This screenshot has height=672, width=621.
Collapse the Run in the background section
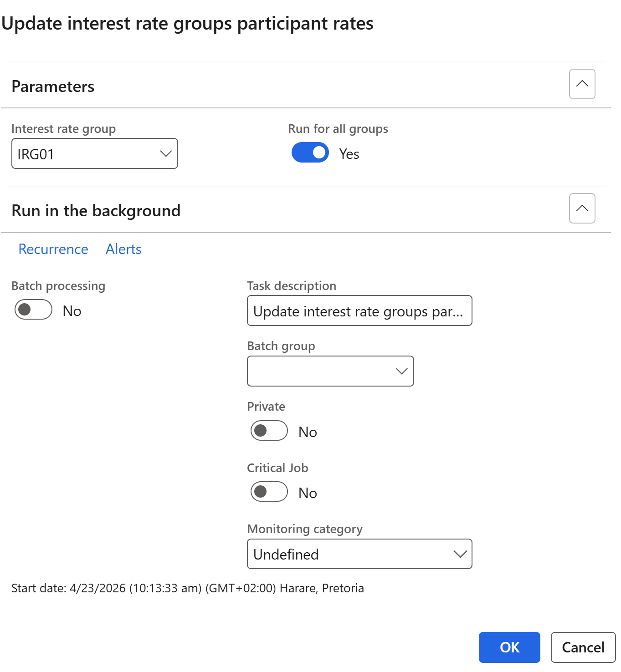582,209
